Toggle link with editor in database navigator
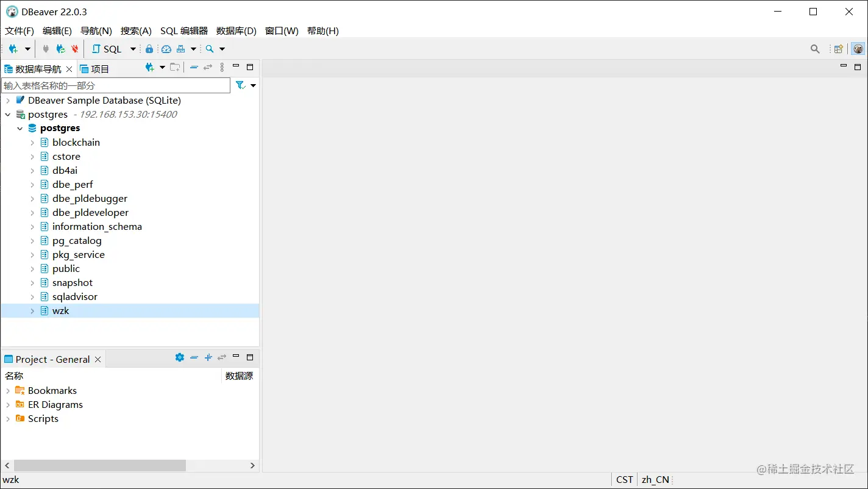The height and width of the screenshot is (489, 868). 208,67
